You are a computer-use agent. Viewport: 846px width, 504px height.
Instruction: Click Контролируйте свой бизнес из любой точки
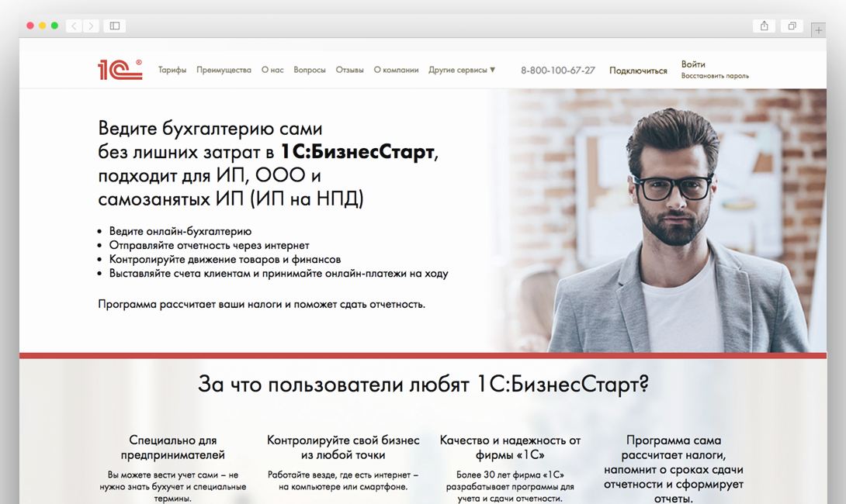point(343,447)
